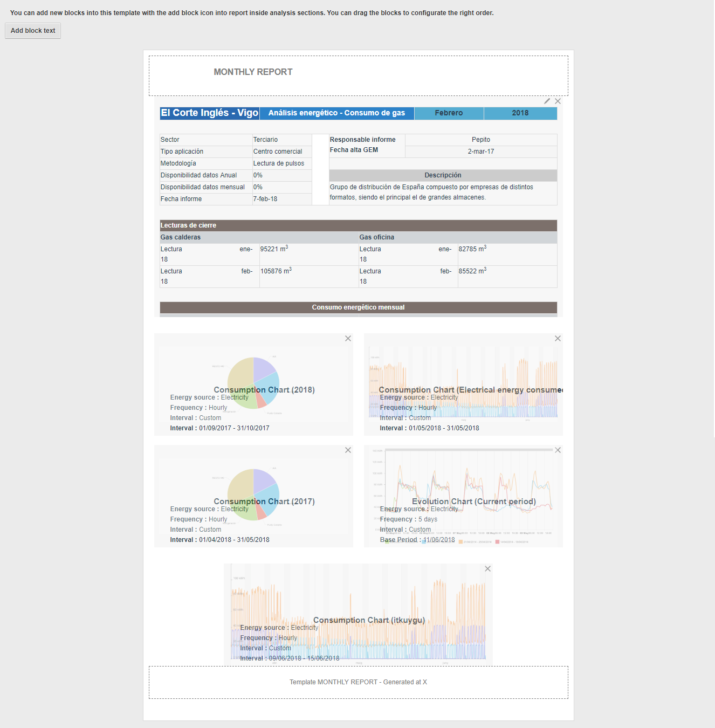
Task: Click the Consumo energético mensual header
Action: click(x=359, y=307)
